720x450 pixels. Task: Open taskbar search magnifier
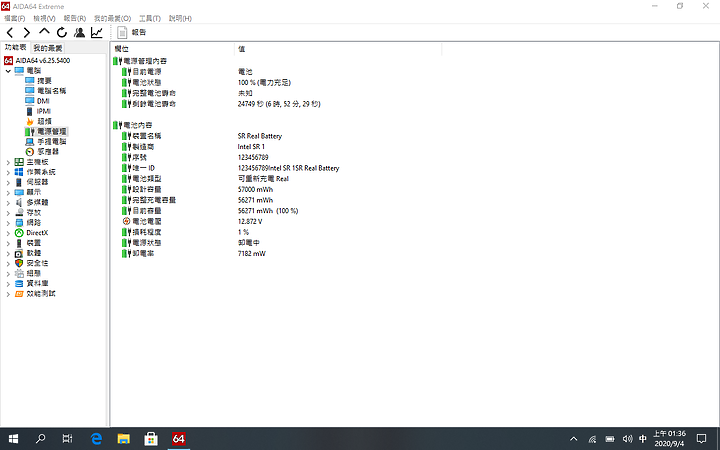pyautogui.click(x=40, y=439)
